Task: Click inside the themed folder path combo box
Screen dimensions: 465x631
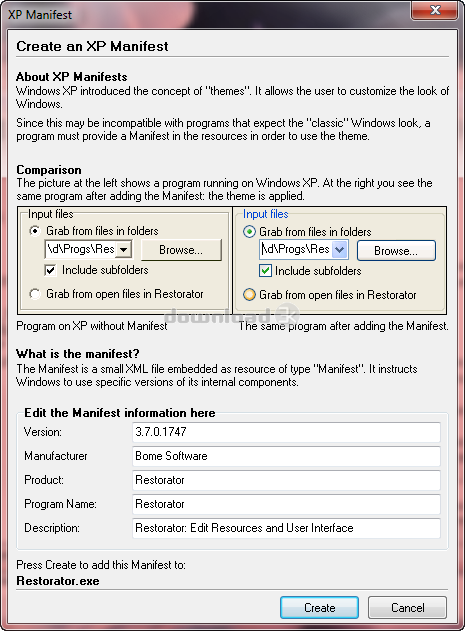Action: (x=296, y=250)
